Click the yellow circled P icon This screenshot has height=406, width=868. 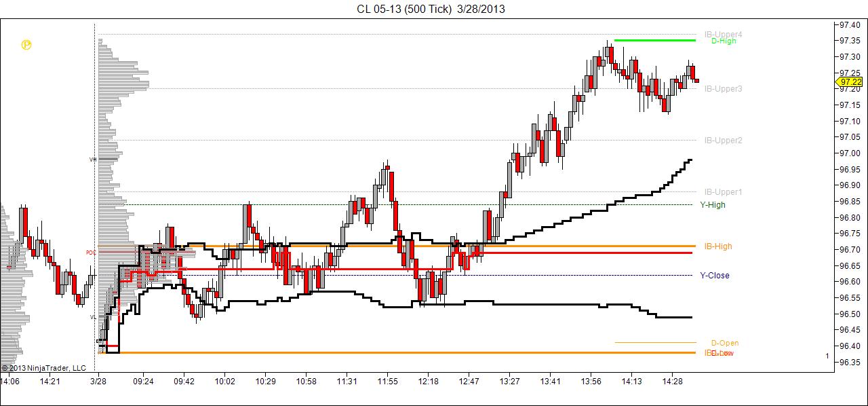(26, 45)
